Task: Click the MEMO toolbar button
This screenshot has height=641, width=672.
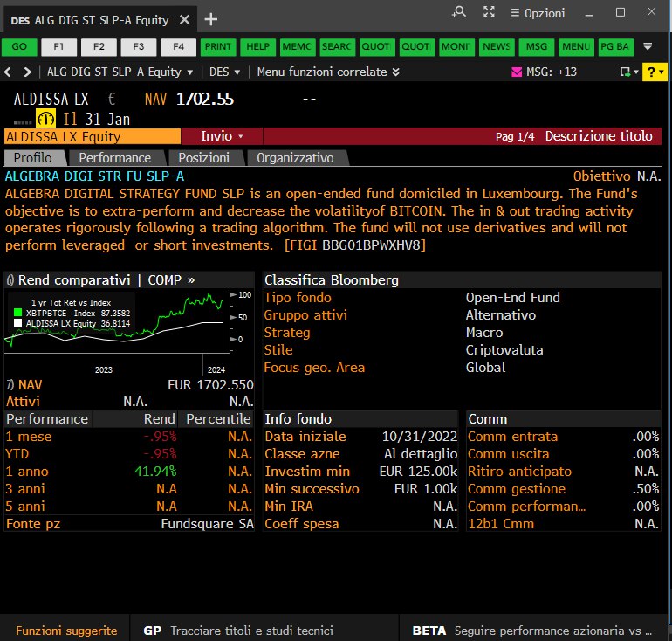Action: click(x=298, y=47)
